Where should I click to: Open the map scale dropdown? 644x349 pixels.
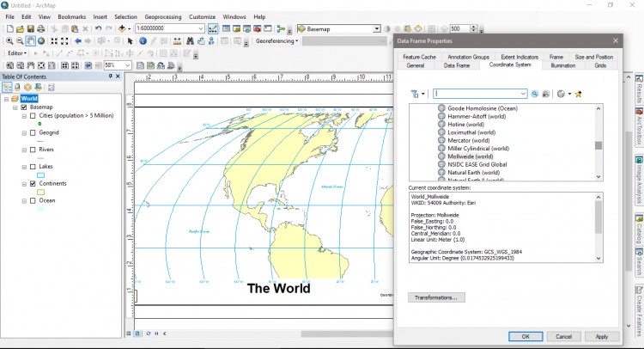click(x=200, y=28)
